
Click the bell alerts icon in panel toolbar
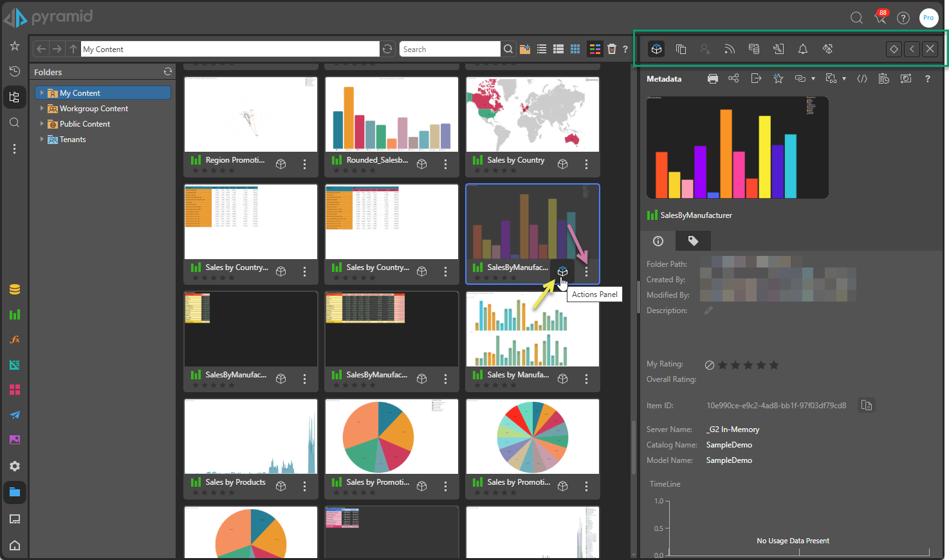pyautogui.click(x=803, y=49)
